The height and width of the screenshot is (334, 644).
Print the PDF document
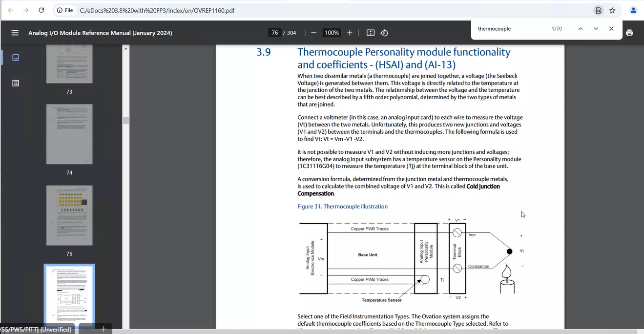pos(629,33)
